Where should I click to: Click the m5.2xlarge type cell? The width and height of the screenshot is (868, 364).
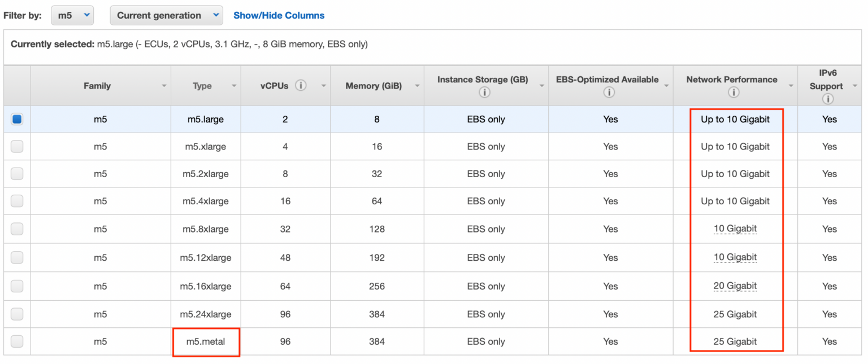click(x=206, y=174)
